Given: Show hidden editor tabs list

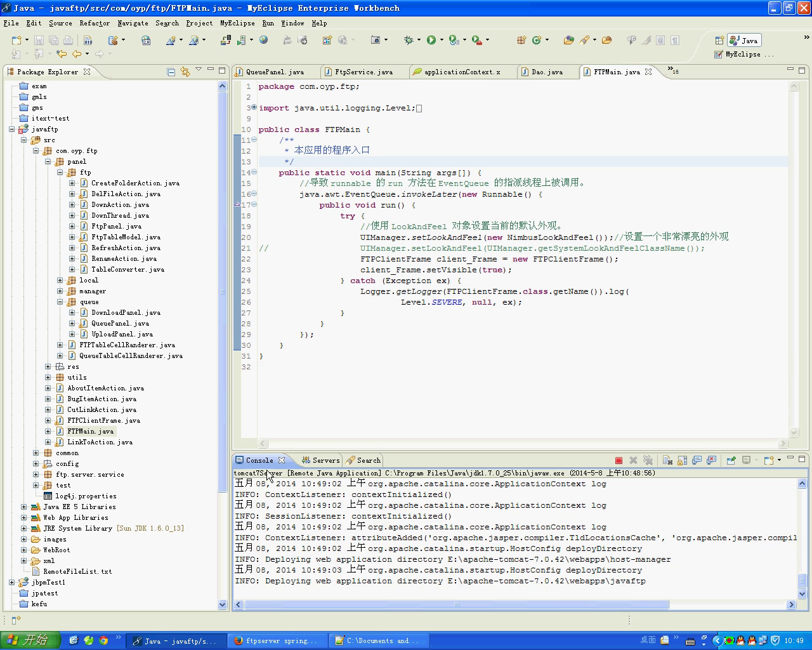Looking at the screenshot, I should tap(672, 70).
